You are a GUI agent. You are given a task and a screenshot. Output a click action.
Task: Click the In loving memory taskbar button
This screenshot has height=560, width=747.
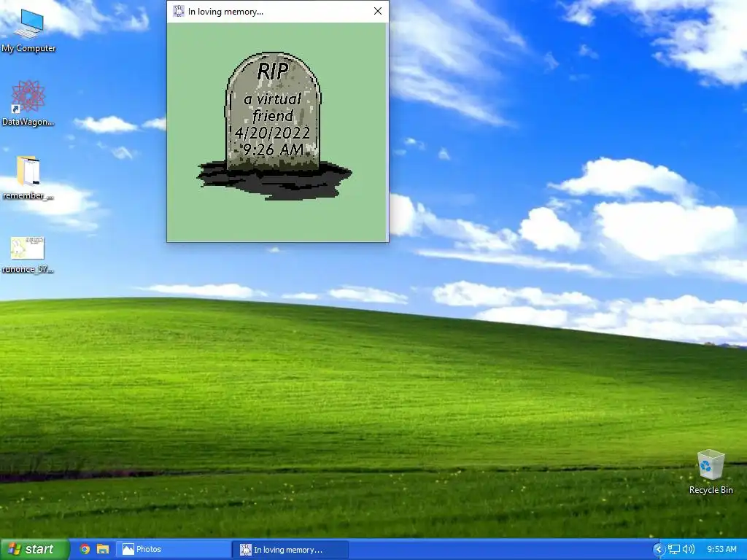(290, 549)
